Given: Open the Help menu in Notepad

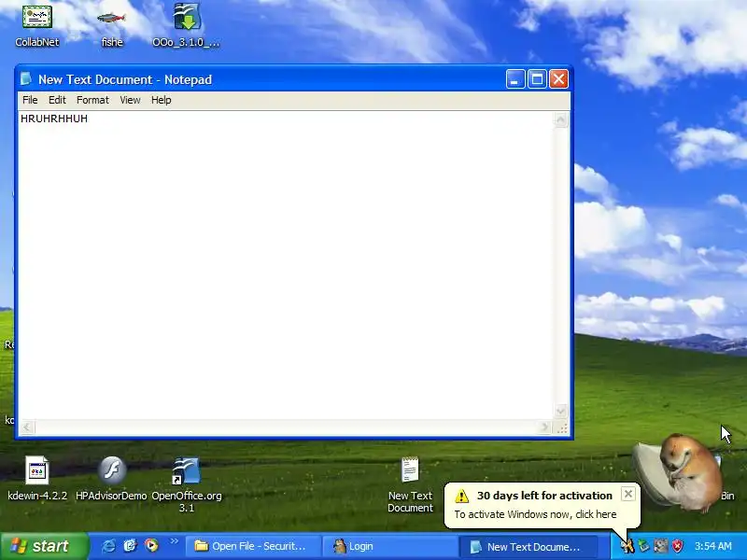Looking at the screenshot, I should [x=161, y=100].
